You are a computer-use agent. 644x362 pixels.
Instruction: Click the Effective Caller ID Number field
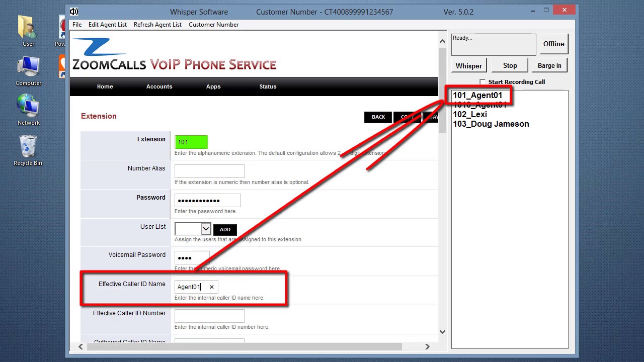click(x=209, y=316)
